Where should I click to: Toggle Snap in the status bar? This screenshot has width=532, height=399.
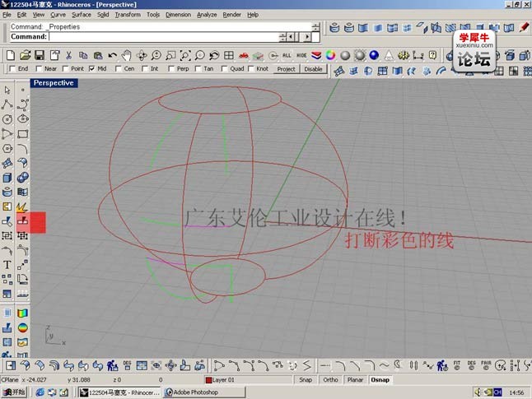point(306,380)
